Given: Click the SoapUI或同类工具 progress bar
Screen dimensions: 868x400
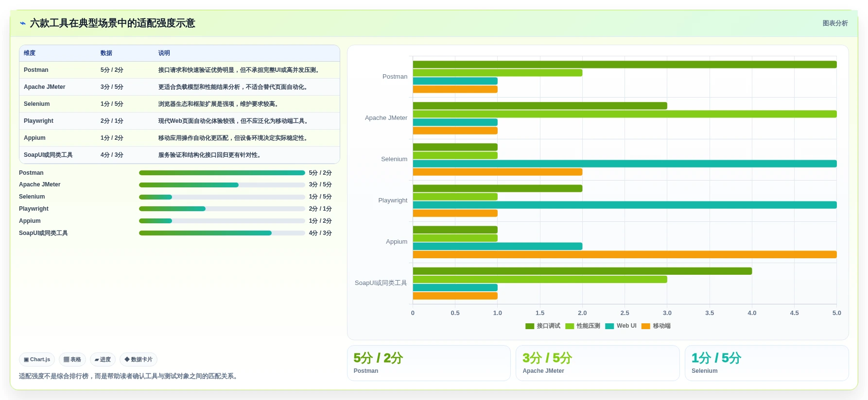Looking at the screenshot, I should pos(222,233).
